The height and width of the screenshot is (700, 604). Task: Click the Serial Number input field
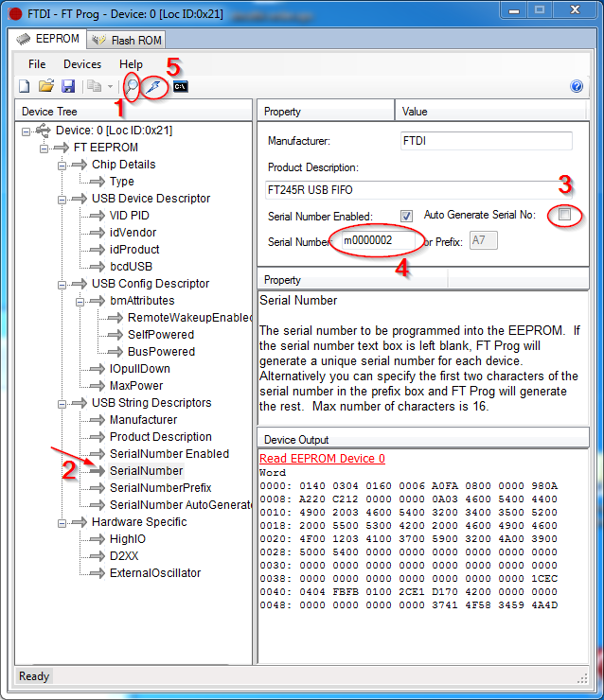[378, 240]
